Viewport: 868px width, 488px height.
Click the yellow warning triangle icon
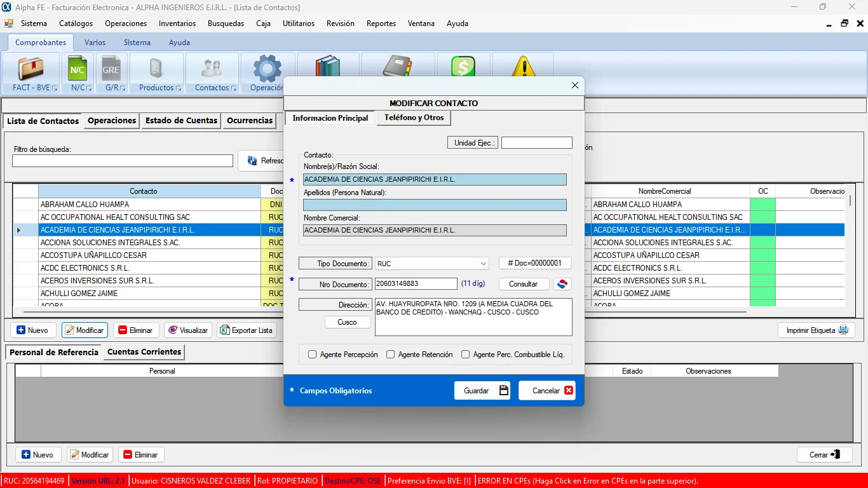click(524, 67)
